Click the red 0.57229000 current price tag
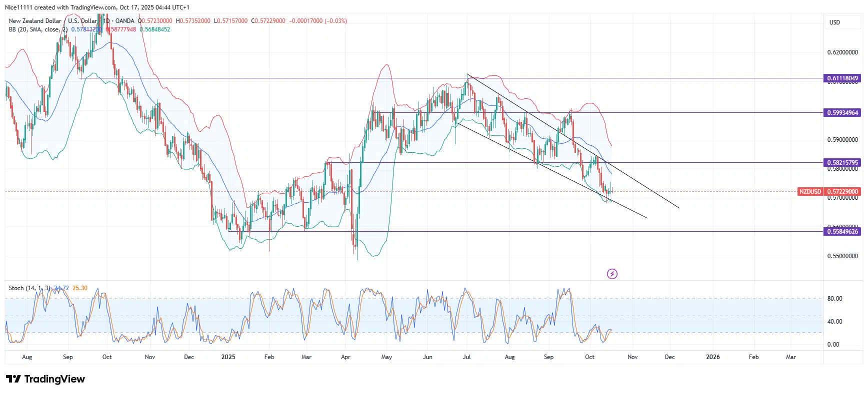 click(842, 192)
